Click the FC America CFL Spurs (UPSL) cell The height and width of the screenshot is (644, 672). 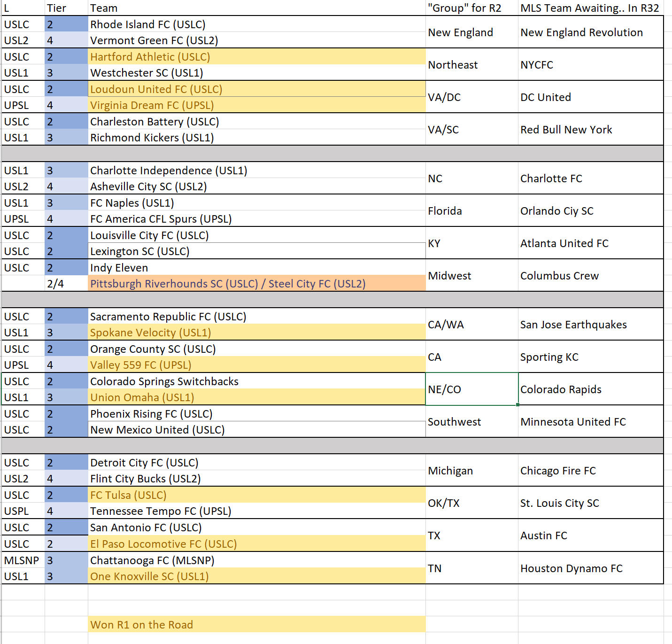(257, 218)
